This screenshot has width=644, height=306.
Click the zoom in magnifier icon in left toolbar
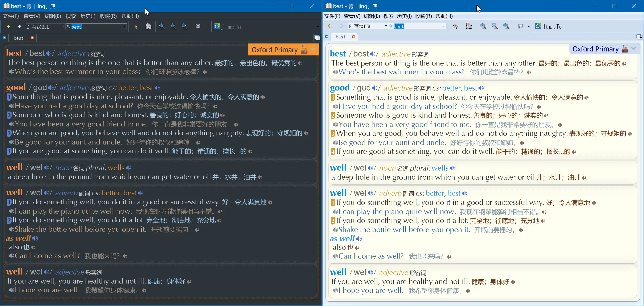(x=162, y=26)
